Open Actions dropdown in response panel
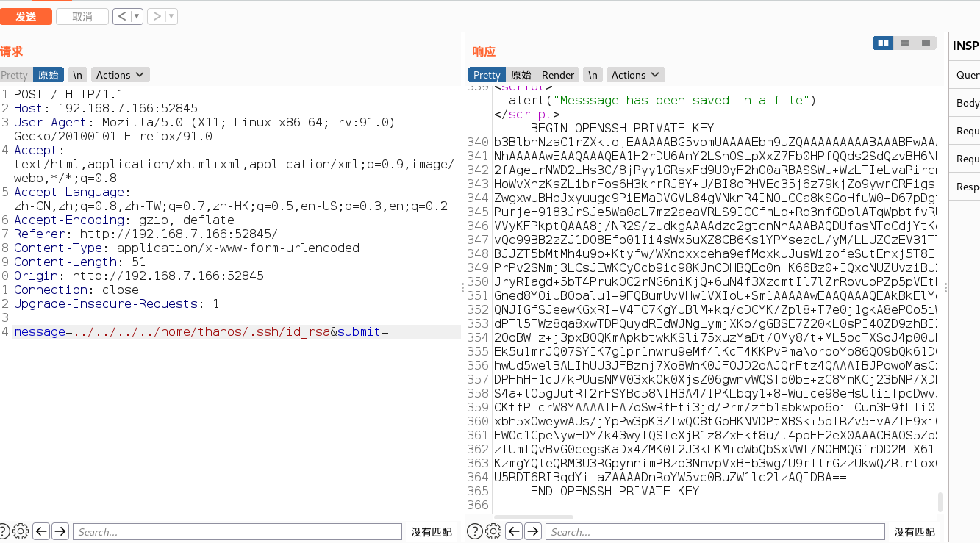 point(636,75)
